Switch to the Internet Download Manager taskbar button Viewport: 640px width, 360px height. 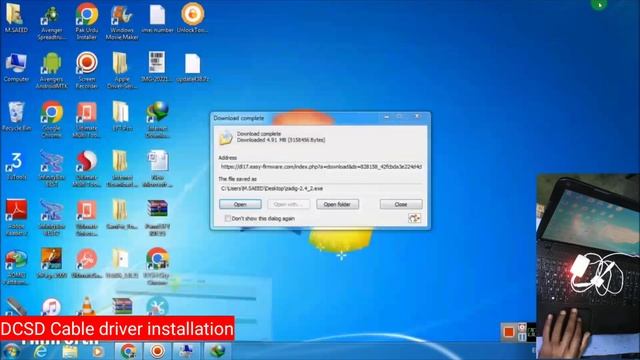(x=217, y=351)
